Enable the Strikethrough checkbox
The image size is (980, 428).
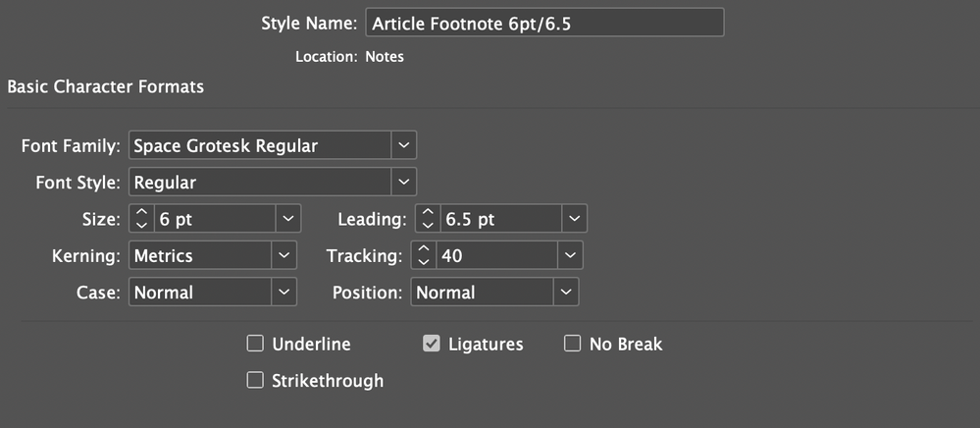click(255, 380)
